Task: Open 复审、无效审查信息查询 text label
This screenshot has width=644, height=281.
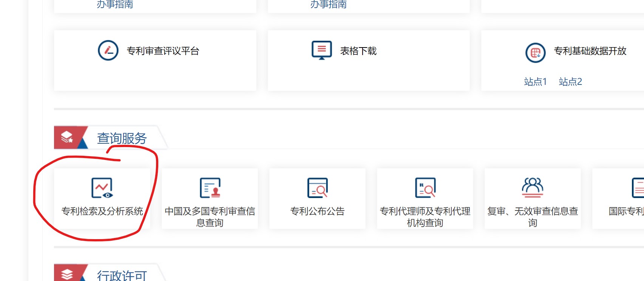Action: tap(533, 217)
